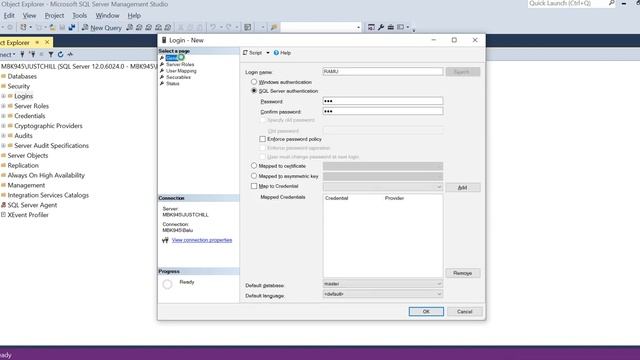Image resolution: width=640 pixels, height=360 pixels.
Task: Expand the Server Audit Specifications node
Action: point(3,146)
